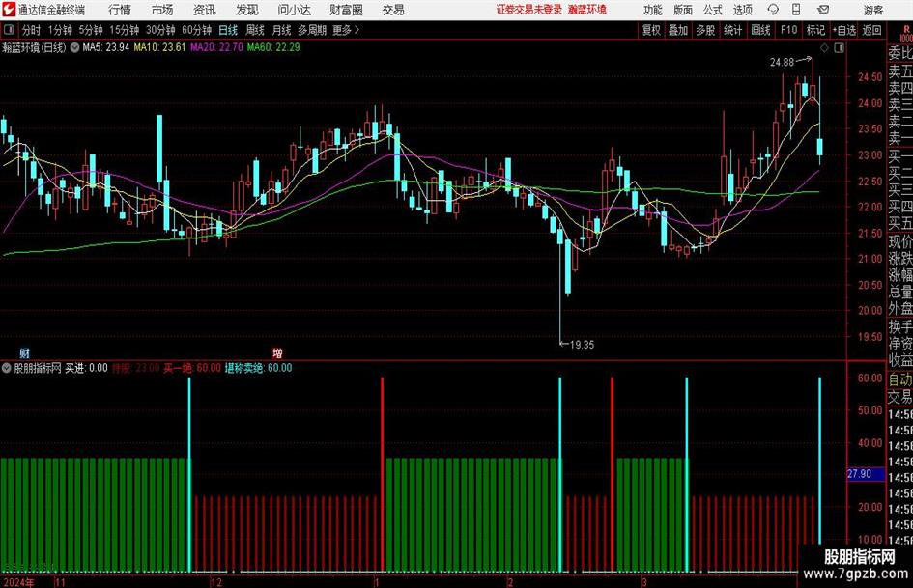Toggle the left panel layout icon
Viewport: 913px width, 588px height.
coord(8,30)
